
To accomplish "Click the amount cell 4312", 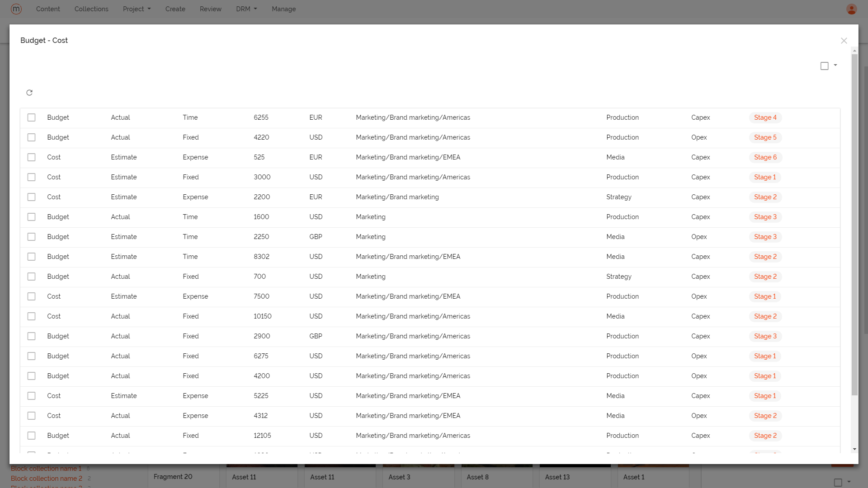I will point(260,416).
